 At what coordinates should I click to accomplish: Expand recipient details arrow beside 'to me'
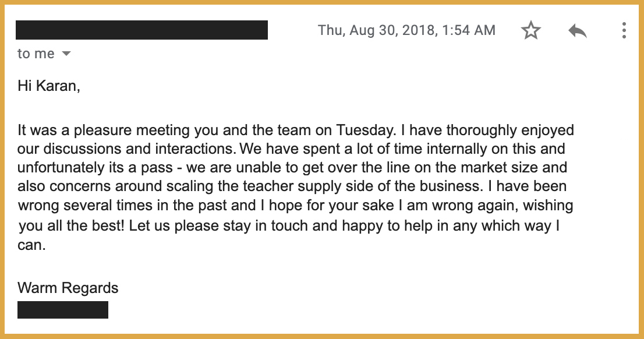pos(66,54)
